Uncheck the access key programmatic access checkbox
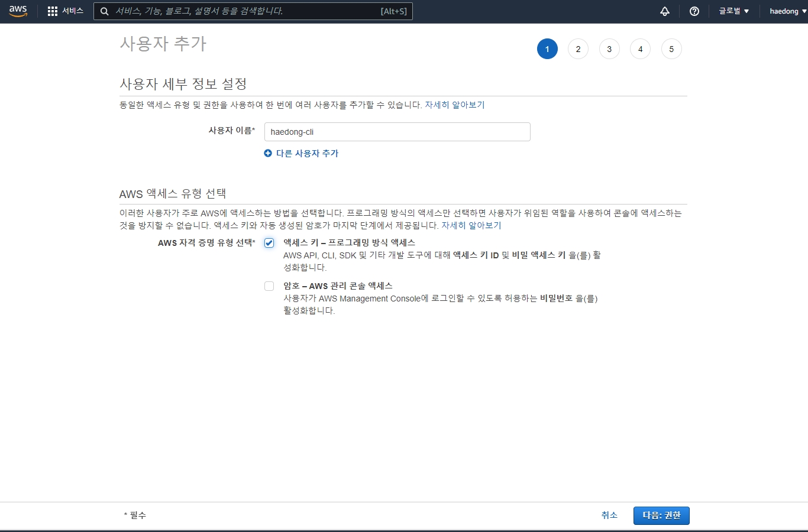 coord(269,243)
